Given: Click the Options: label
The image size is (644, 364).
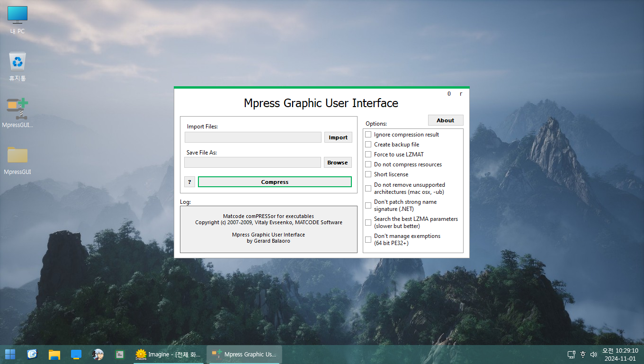Looking at the screenshot, I should (376, 124).
